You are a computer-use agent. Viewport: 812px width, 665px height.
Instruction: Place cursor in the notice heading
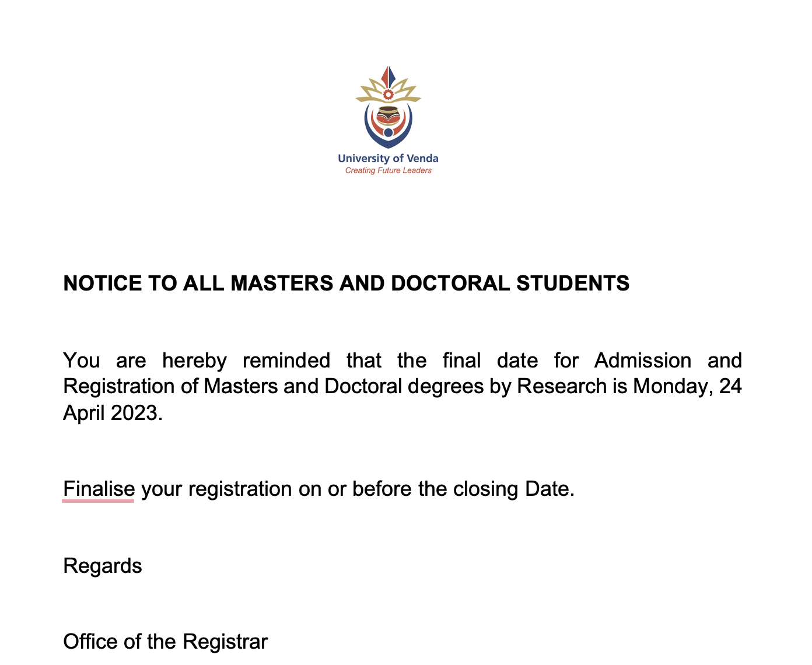click(346, 283)
